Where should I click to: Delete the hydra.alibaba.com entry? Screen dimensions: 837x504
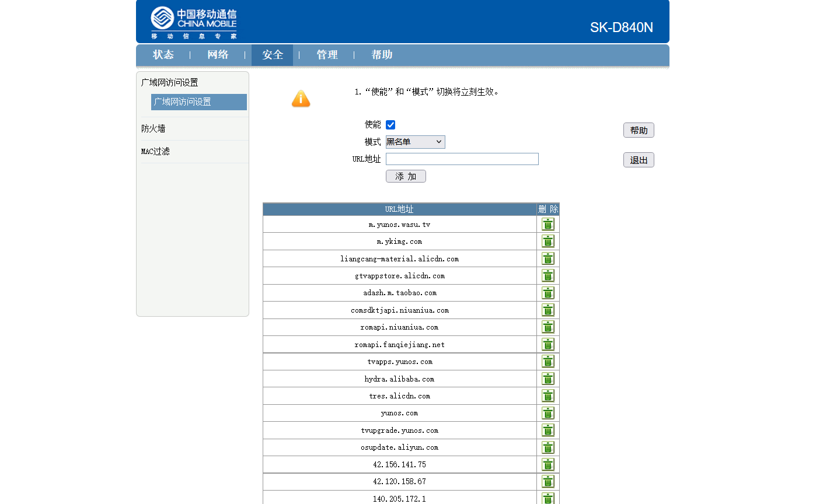548,379
